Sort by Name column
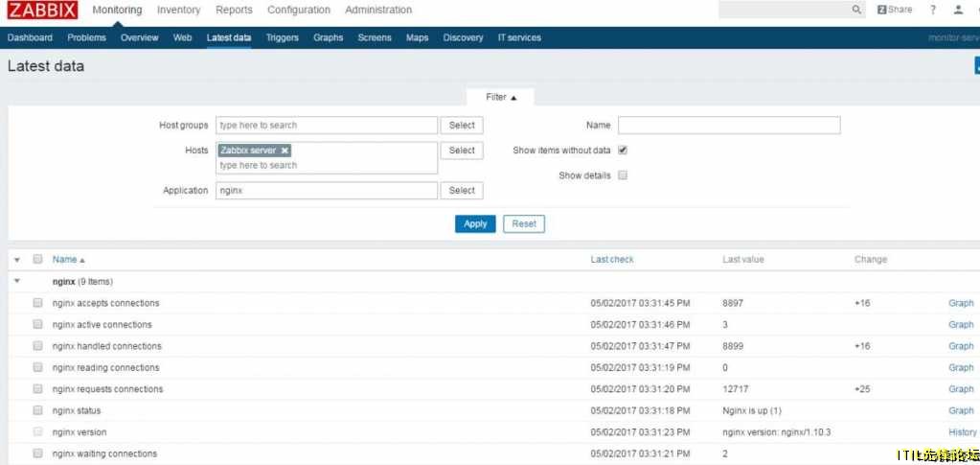Image resolution: width=980 pixels, height=465 pixels. 68,259
